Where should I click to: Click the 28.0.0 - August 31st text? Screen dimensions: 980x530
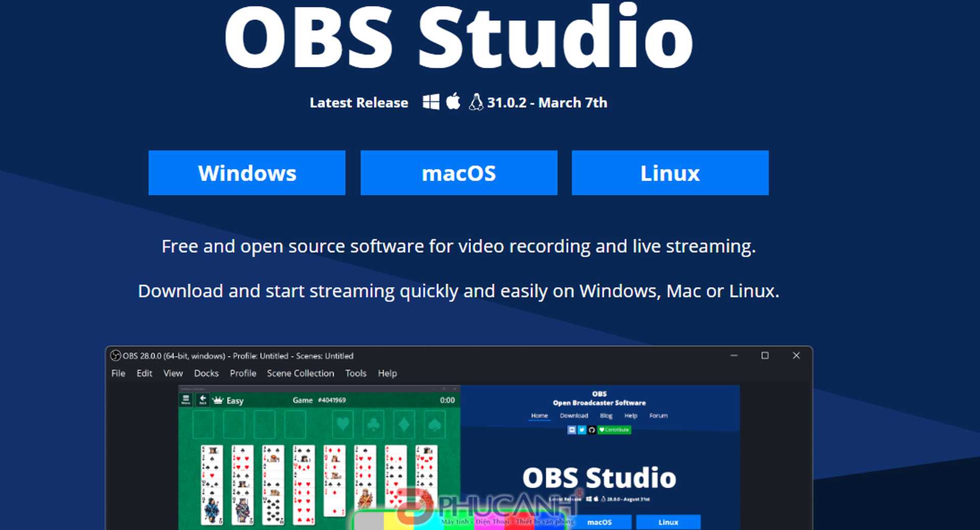(628, 499)
